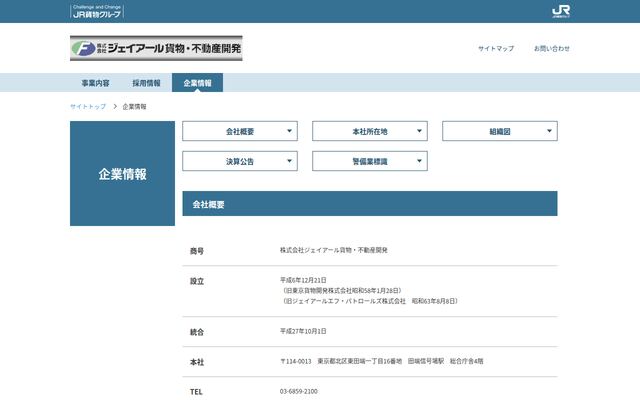Click the 会社概要 section heading bar
The height and width of the screenshot is (400, 640).
pyautogui.click(x=370, y=204)
